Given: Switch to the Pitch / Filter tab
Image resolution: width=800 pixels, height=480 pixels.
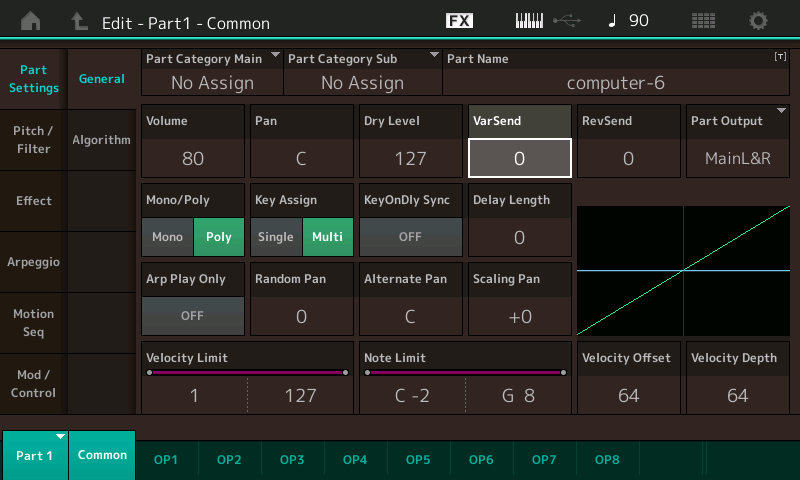Looking at the screenshot, I should pos(33,140).
